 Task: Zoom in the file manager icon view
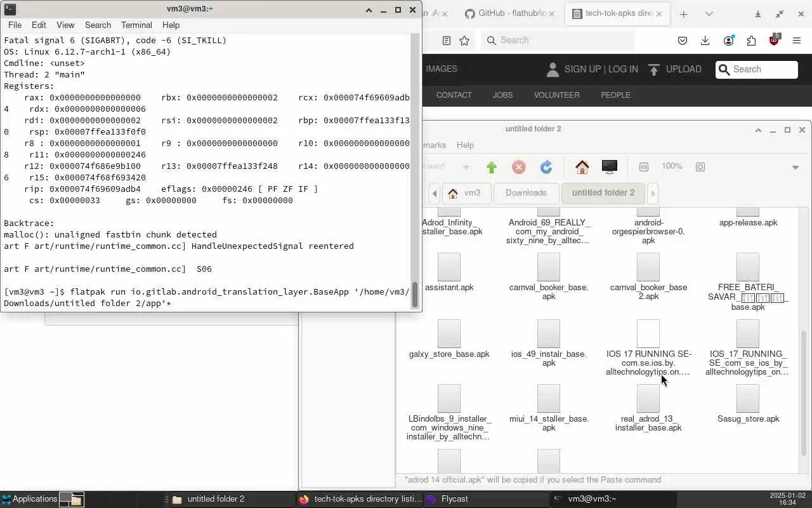700,167
